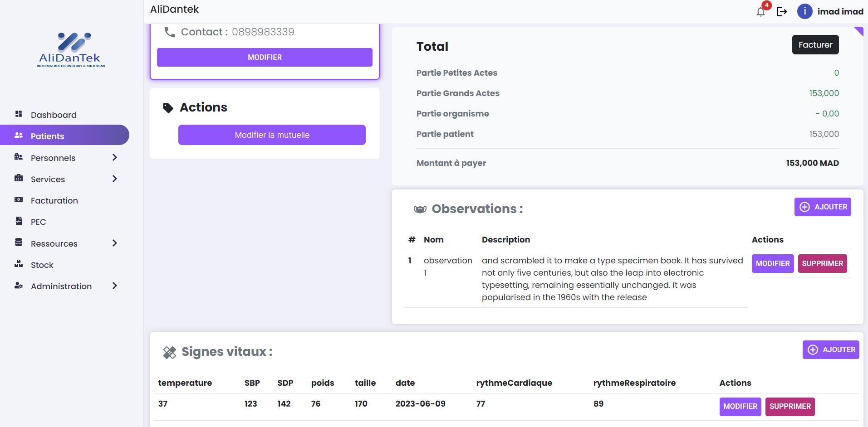Open the notifications bell icon

[761, 12]
